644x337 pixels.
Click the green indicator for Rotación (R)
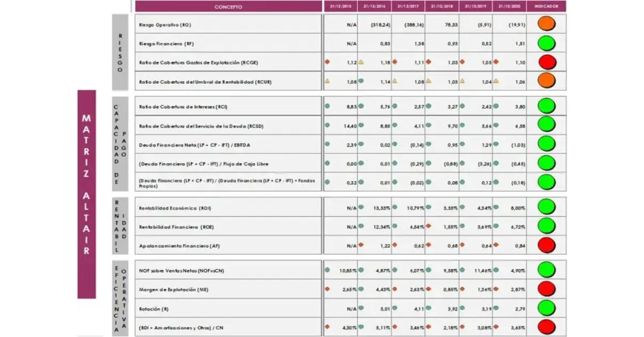[x=546, y=308]
